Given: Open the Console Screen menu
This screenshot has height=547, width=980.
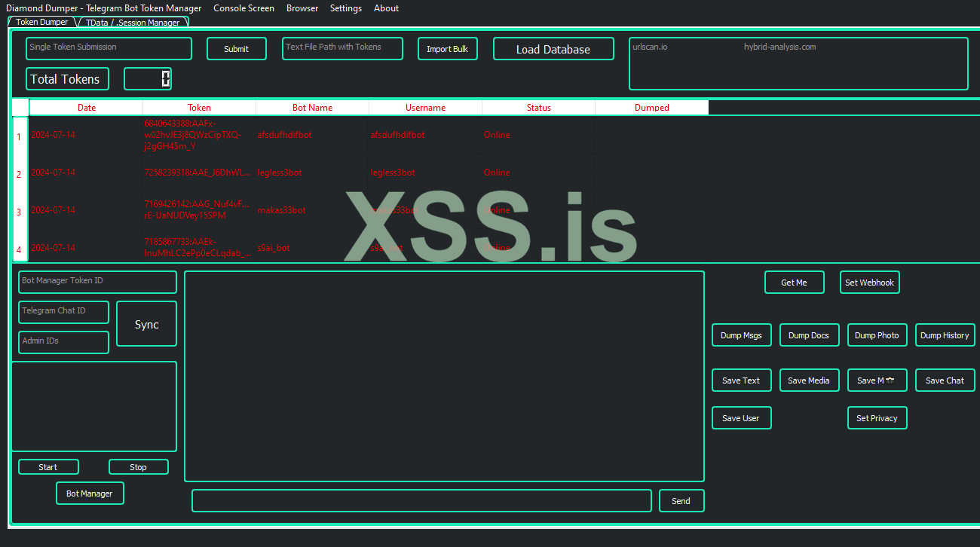Looking at the screenshot, I should [x=243, y=8].
